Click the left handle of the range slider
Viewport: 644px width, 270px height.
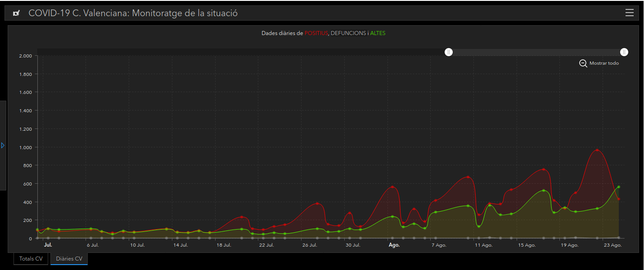click(x=448, y=53)
